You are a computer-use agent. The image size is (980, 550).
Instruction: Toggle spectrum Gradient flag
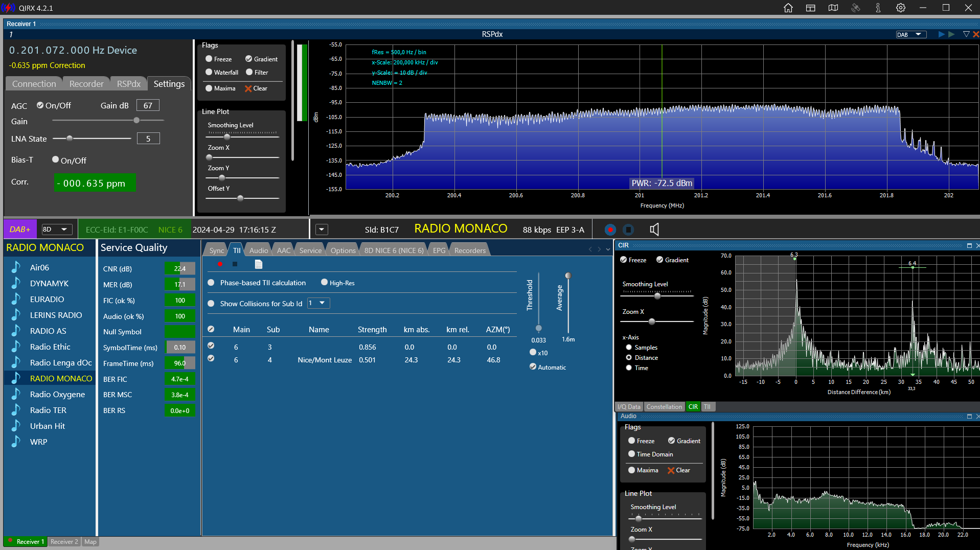coord(248,59)
